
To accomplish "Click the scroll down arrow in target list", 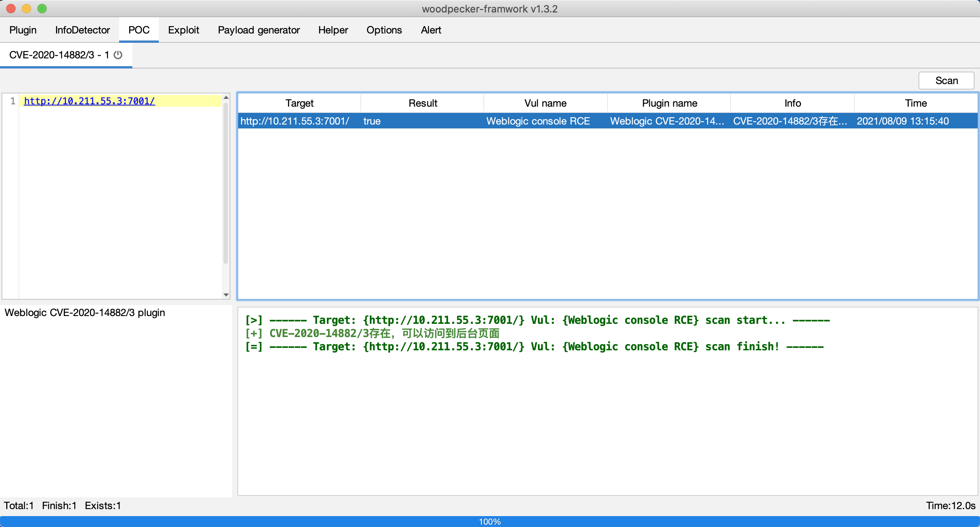I will click(x=226, y=295).
